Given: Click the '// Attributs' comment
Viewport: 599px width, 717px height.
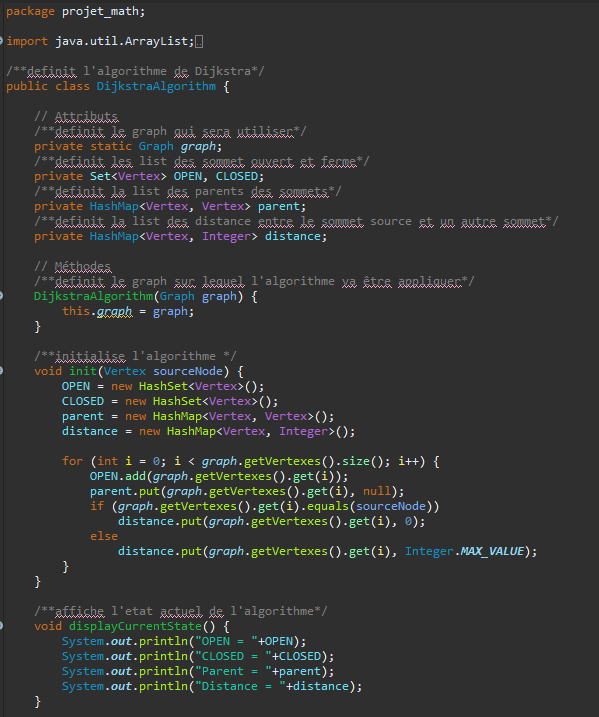Looking at the screenshot, I should point(76,117).
